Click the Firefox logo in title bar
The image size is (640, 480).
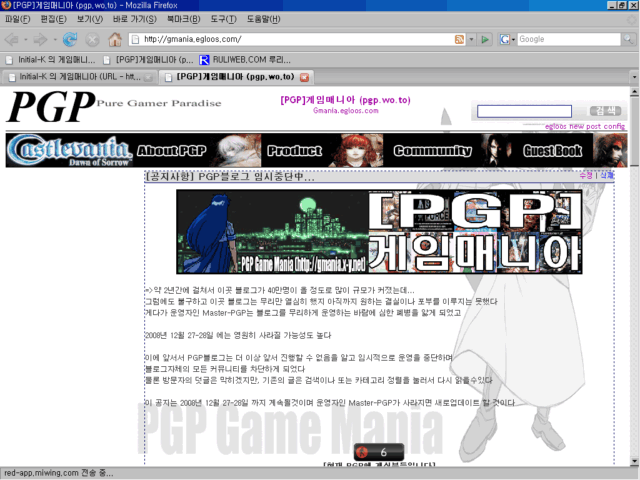tap(6, 5)
